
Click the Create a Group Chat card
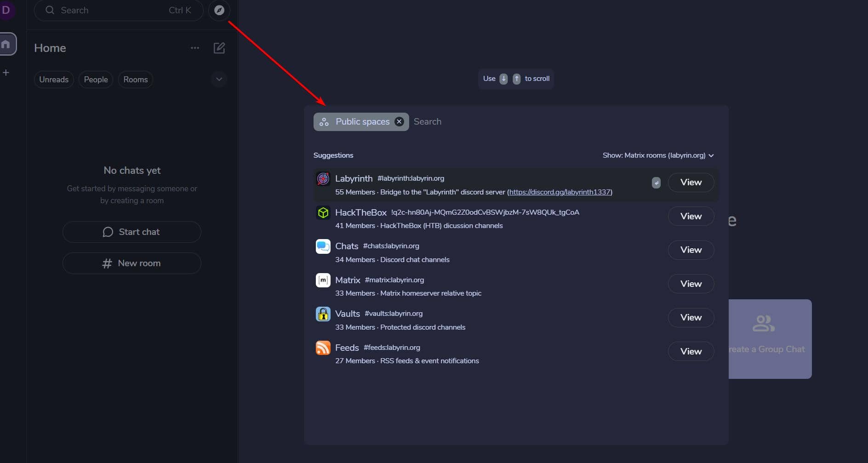point(770,339)
